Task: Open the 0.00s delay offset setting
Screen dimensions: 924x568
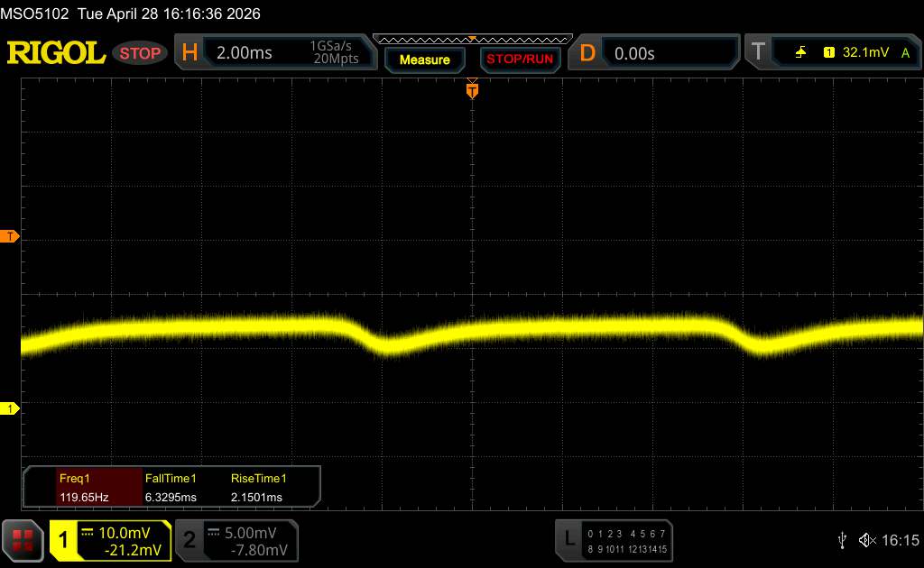Action: click(634, 53)
